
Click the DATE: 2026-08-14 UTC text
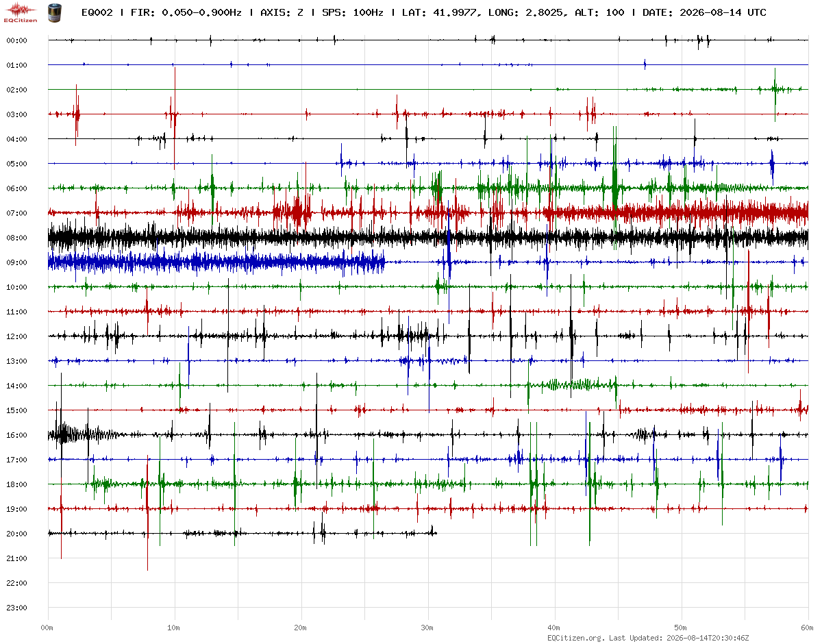pyautogui.click(x=704, y=12)
